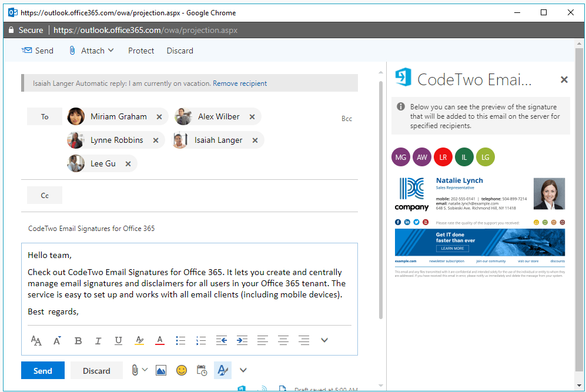Click the font superscript A icon

tap(57, 340)
